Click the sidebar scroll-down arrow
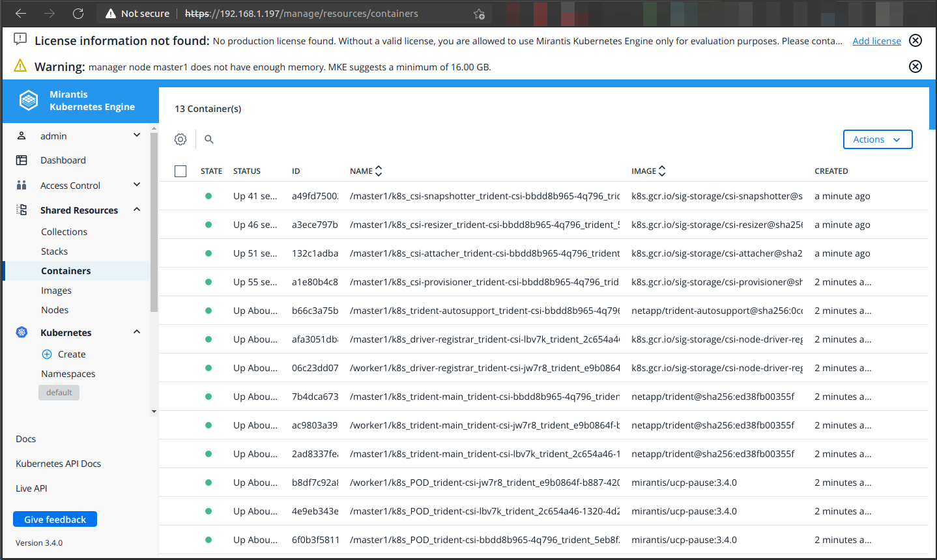The width and height of the screenshot is (937, 560). pyautogui.click(x=154, y=412)
